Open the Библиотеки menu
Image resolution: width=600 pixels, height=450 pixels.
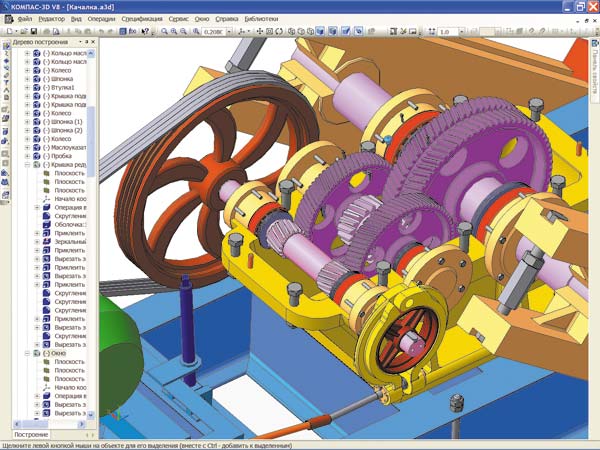click(x=260, y=19)
